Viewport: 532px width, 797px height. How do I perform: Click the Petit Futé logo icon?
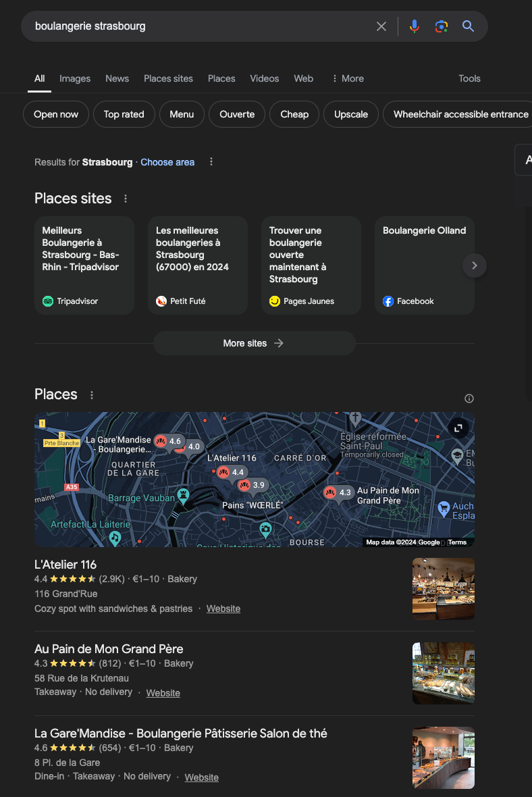click(x=161, y=301)
